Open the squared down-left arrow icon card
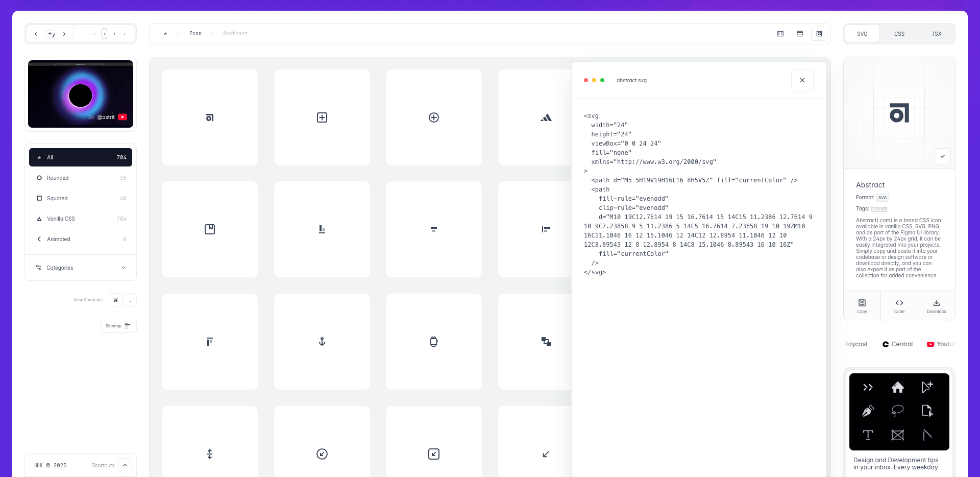 point(434,442)
